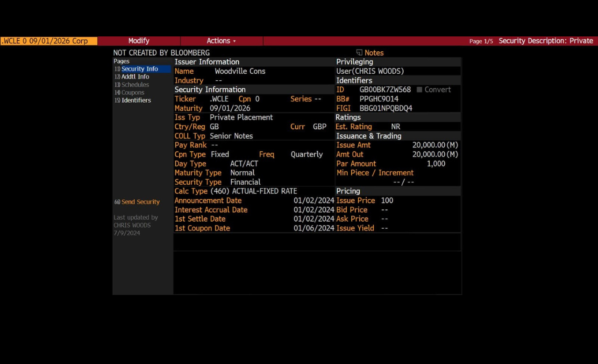Viewport: 598px width, 364px height.
Task: Select the Cpn Type Fixed field
Action: point(220,154)
